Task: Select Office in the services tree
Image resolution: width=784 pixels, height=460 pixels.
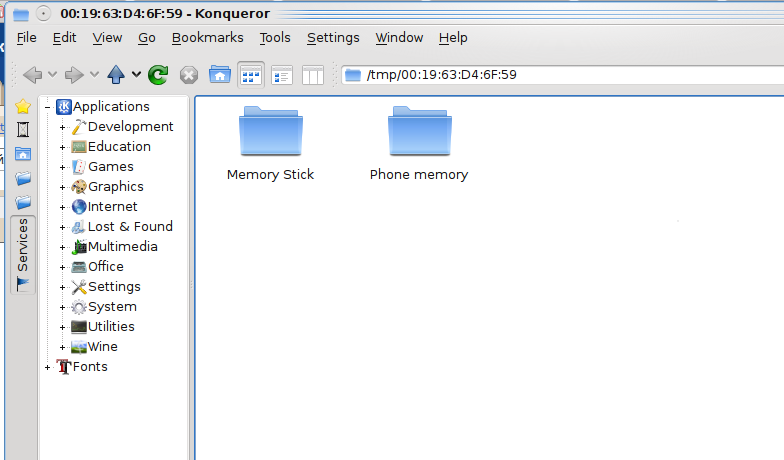Action: point(98,266)
